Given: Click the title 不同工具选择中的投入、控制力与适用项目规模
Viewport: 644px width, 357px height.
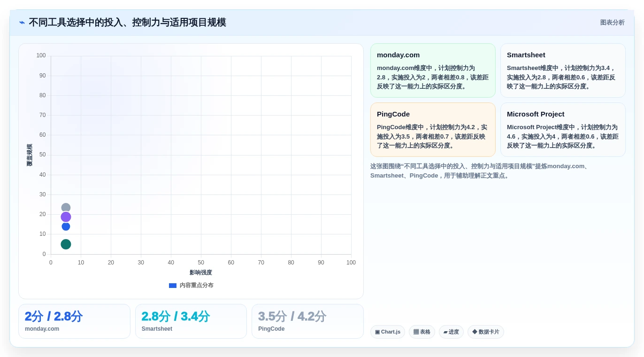Looking at the screenshot, I should click(x=127, y=23).
